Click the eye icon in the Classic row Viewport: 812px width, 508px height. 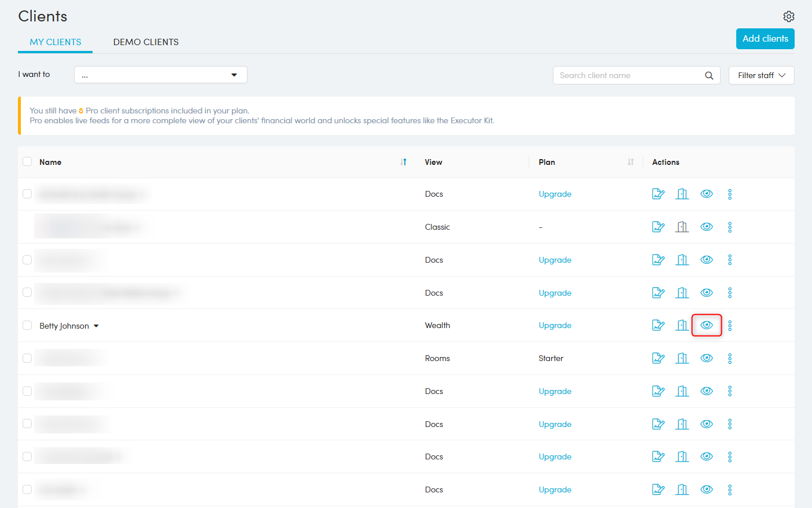(706, 227)
